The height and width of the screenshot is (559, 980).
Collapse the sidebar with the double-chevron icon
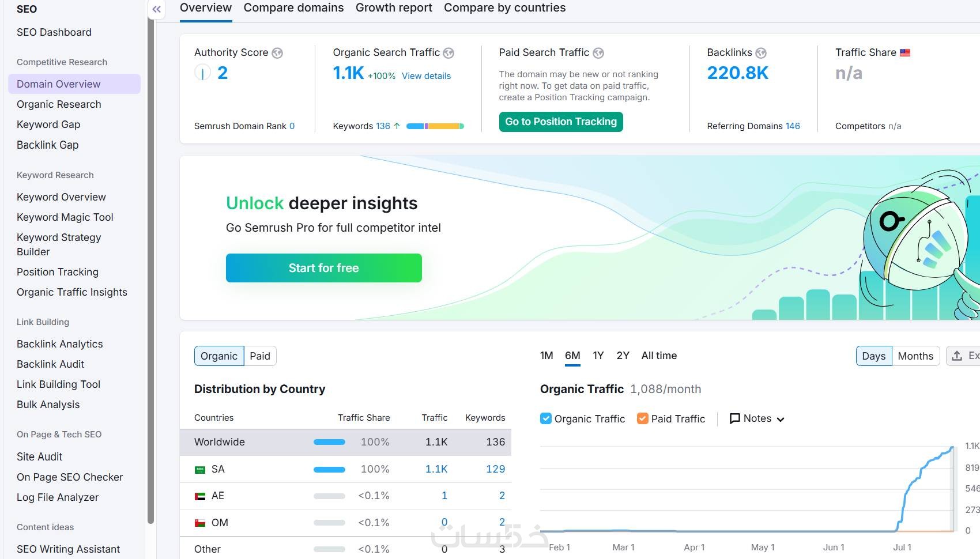pos(156,9)
